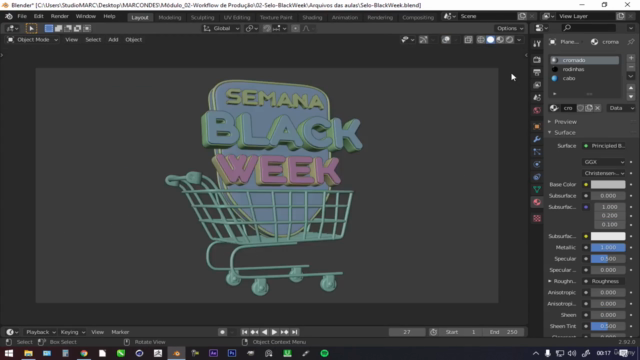This screenshot has height=360, width=640.
Task: Switch to material preview shading
Action: tap(500, 40)
